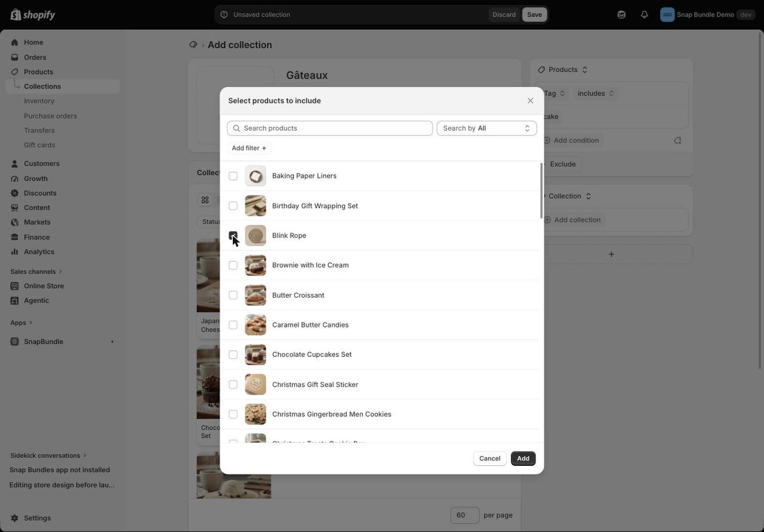Open Sidekick assistant icon in top bar

621,14
